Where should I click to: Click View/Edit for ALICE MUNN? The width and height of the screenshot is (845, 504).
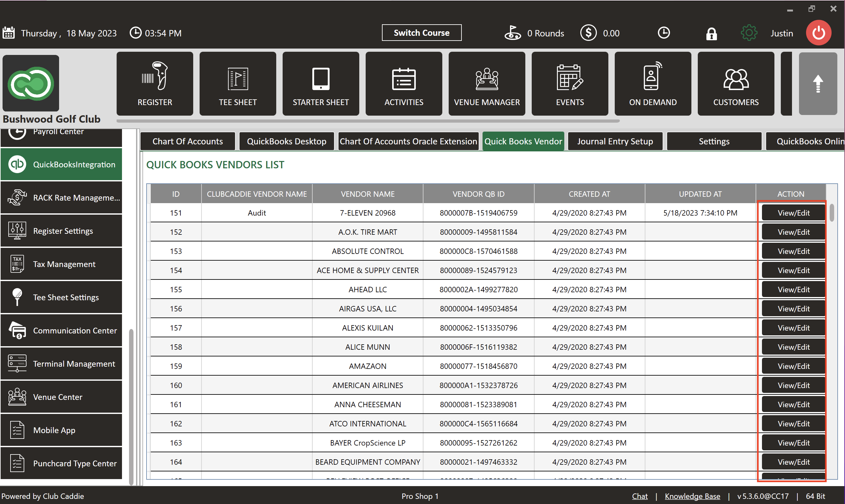coord(793,347)
